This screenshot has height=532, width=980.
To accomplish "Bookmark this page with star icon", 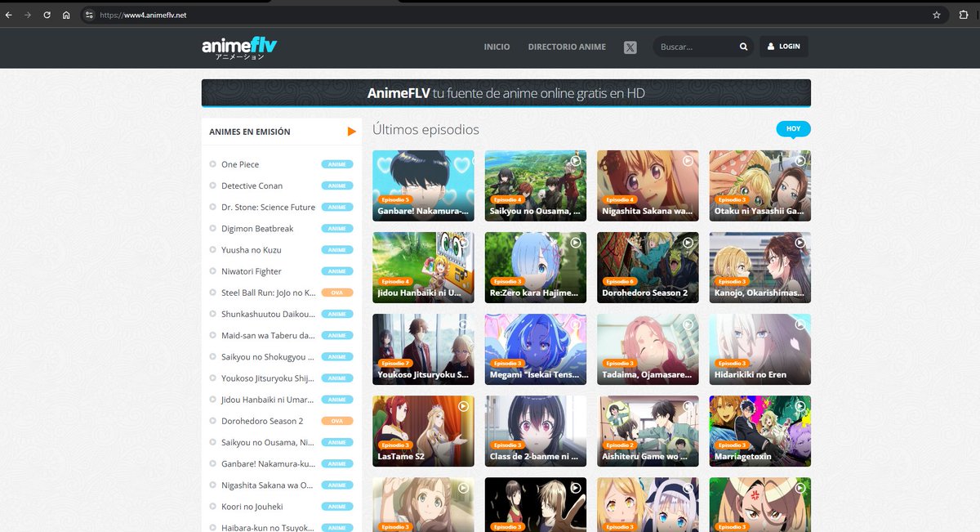I will [937, 15].
